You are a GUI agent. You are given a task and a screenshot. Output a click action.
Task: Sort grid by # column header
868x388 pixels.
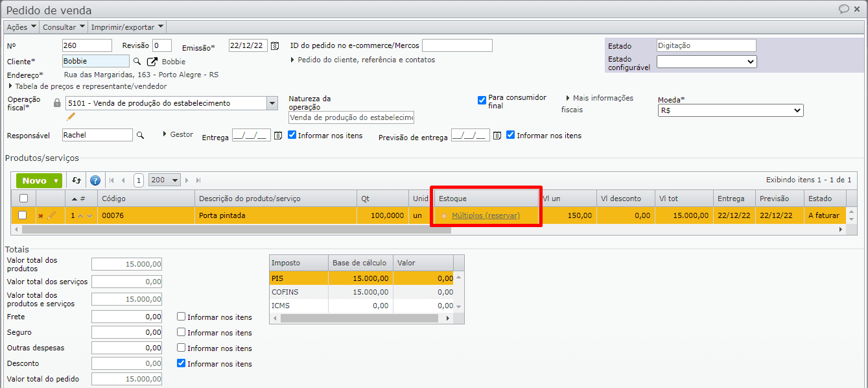[x=81, y=199]
